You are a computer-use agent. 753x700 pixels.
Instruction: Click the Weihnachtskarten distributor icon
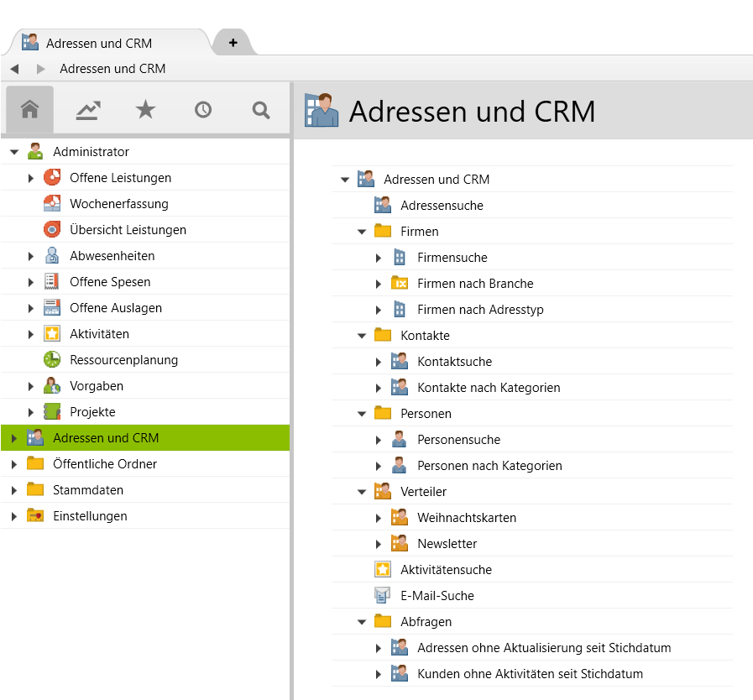click(399, 517)
